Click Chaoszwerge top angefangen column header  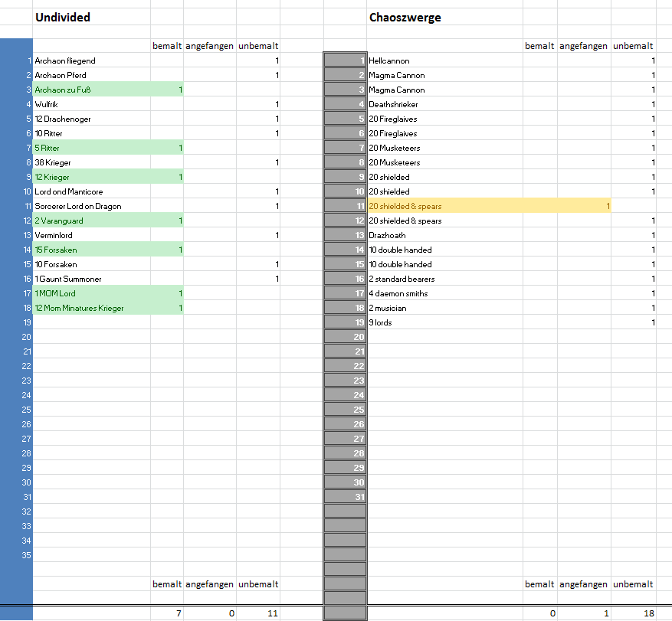pos(583,46)
